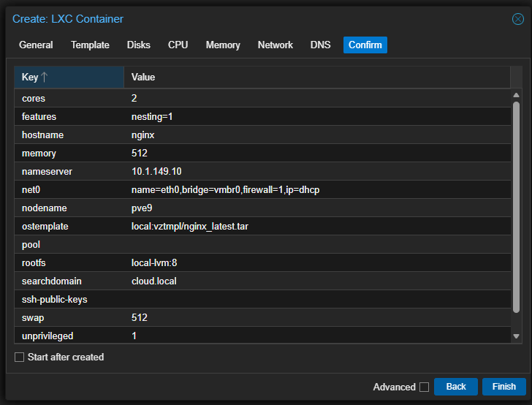Enable Start after created checkbox
The height and width of the screenshot is (405, 532).
click(x=20, y=357)
